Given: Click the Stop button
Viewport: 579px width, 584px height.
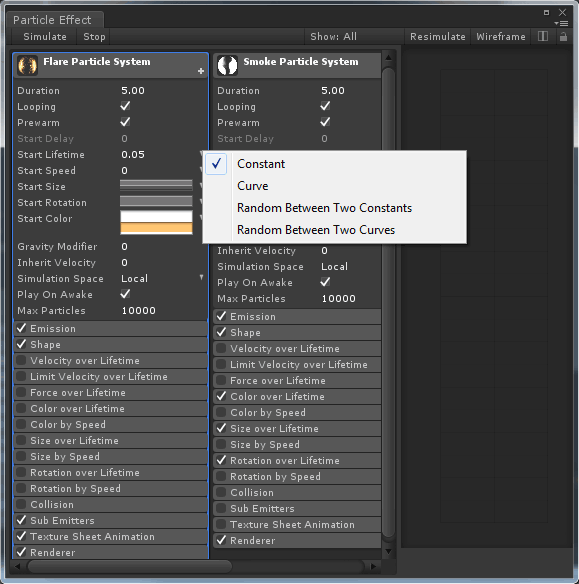Looking at the screenshot, I should [x=94, y=36].
